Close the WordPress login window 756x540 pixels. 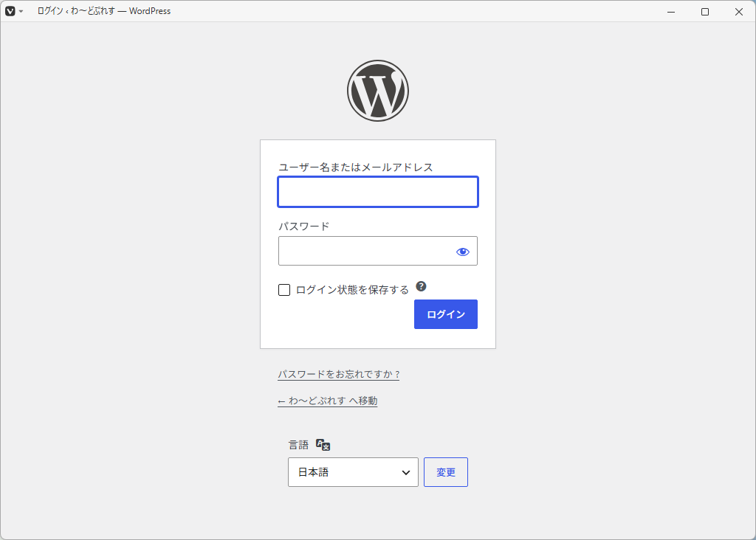738,12
